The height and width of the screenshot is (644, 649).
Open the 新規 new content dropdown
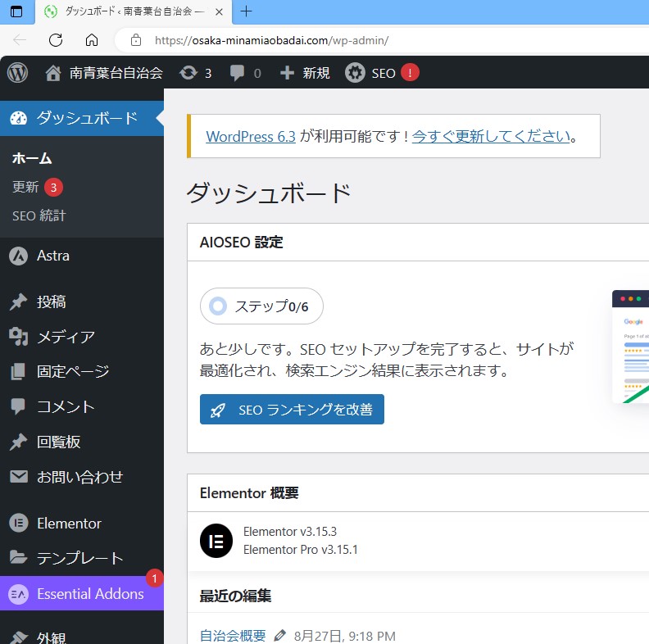coord(305,73)
